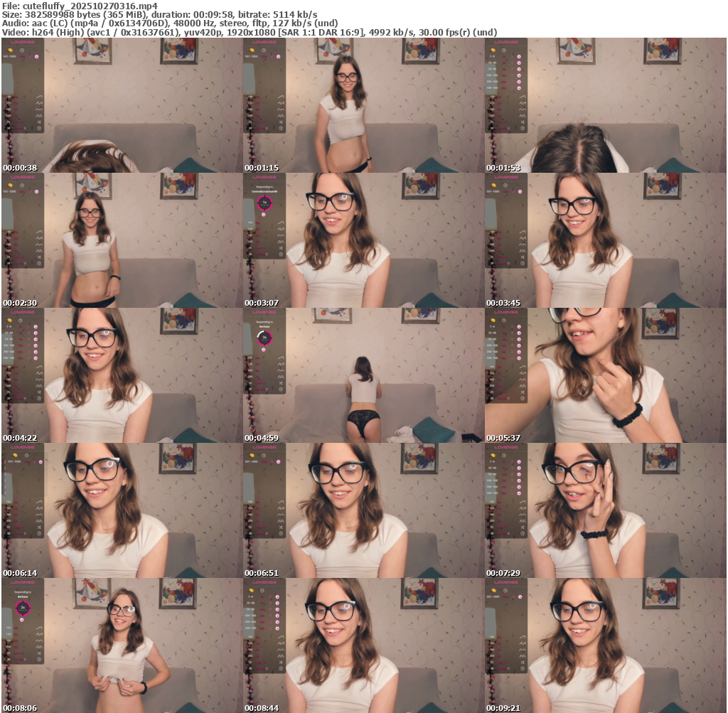The height and width of the screenshot is (713, 728).
Task: Click the thumbnail at 00:01:53
Action: pyautogui.click(x=605, y=105)
